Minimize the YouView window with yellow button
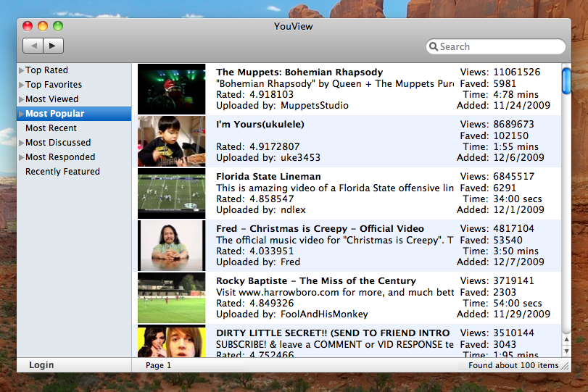Image resolution: width=588 pixels, height=392 pixels. tap(43, 26)
